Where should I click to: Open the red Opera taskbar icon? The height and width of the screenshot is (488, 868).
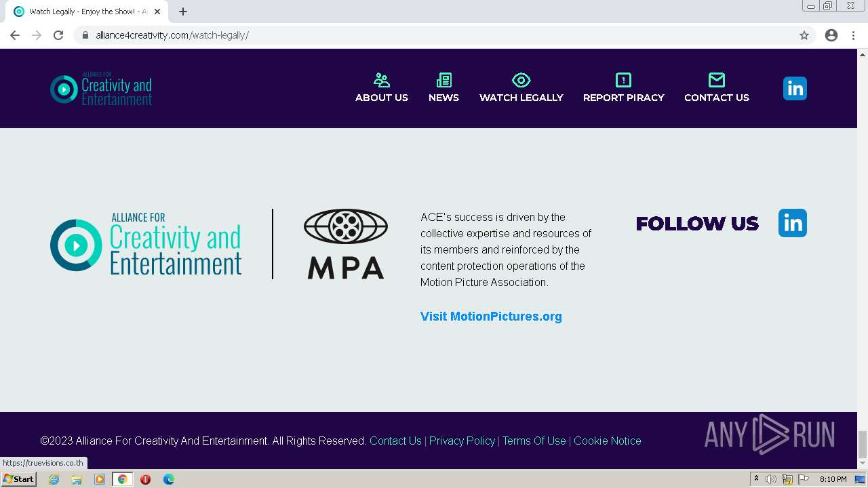tap(145, 479)
